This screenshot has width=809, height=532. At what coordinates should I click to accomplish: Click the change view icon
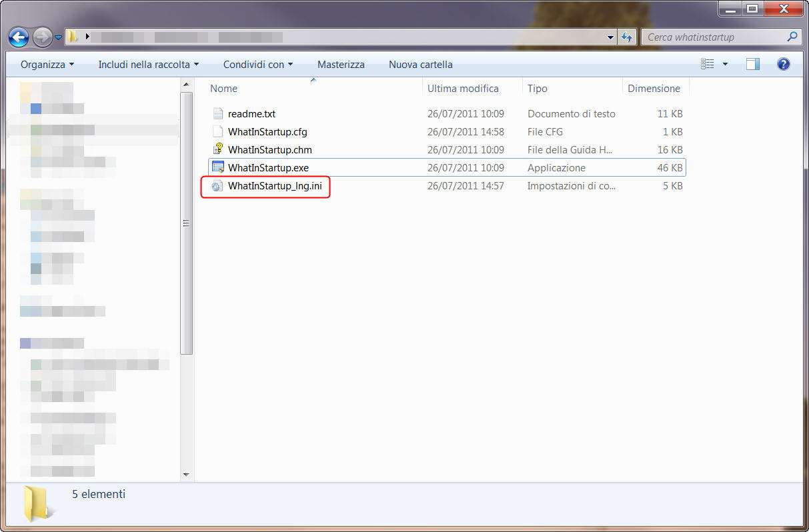[708, 65]
